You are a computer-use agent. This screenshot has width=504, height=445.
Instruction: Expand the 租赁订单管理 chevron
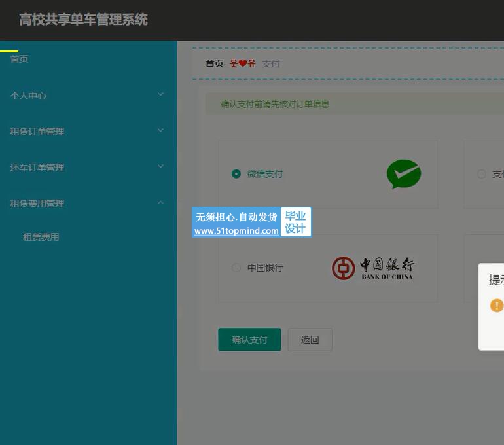coord(161,130)
